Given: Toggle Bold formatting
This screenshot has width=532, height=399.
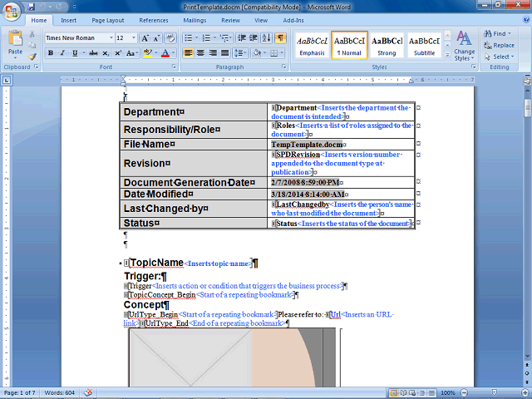Looking at the screenshot, I should (51, 53).
